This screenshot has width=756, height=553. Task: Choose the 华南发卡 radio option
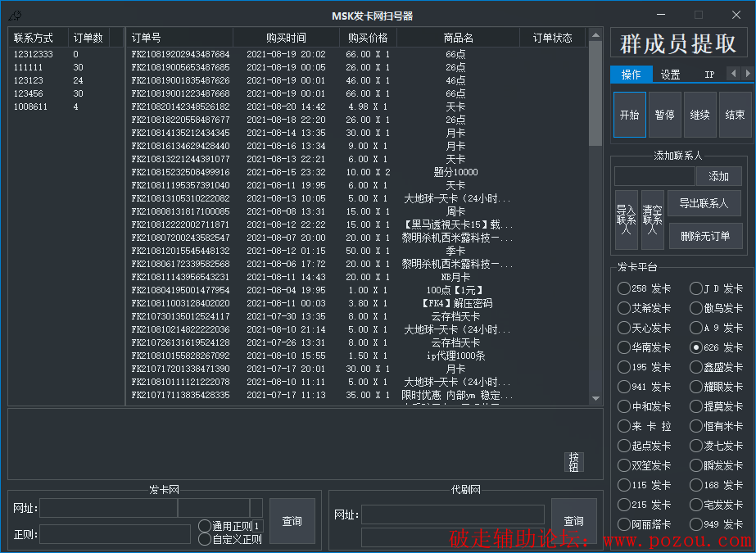coord(625,347)
